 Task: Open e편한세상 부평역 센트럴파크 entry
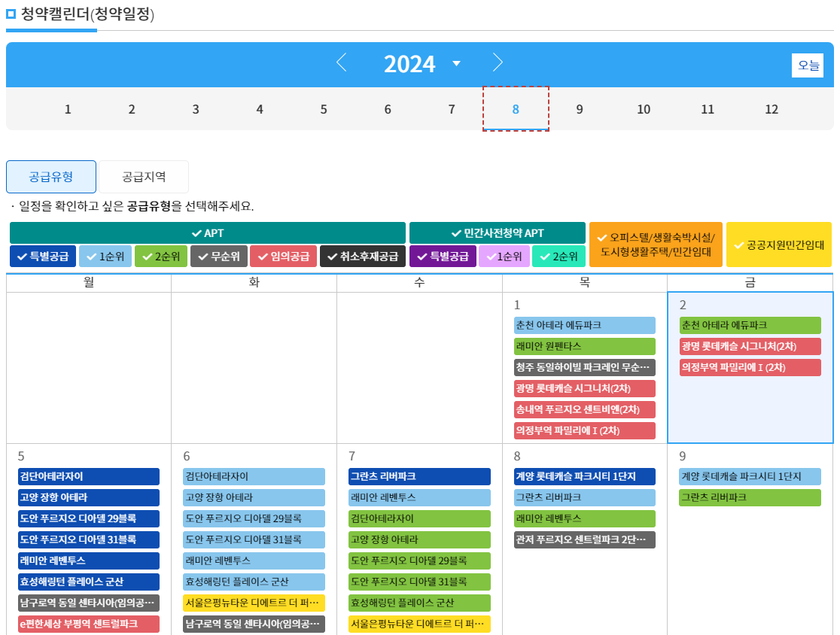click(x=88, y=624)
